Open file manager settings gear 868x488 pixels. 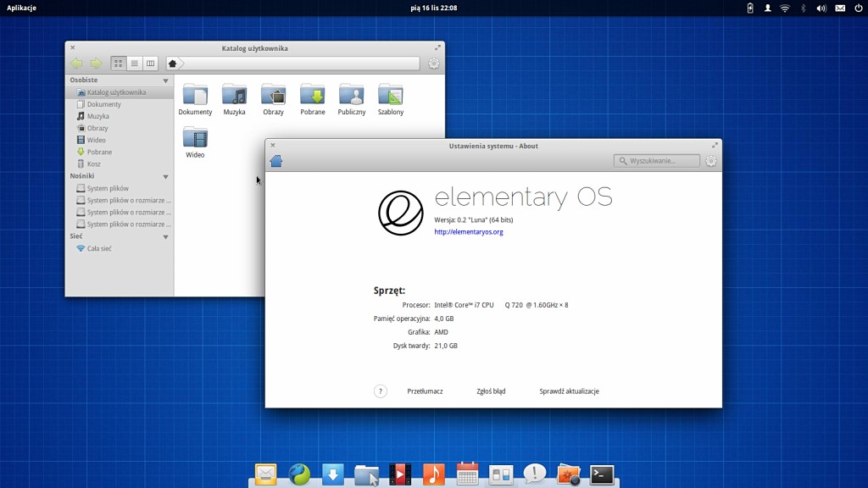tap(433, 64)
